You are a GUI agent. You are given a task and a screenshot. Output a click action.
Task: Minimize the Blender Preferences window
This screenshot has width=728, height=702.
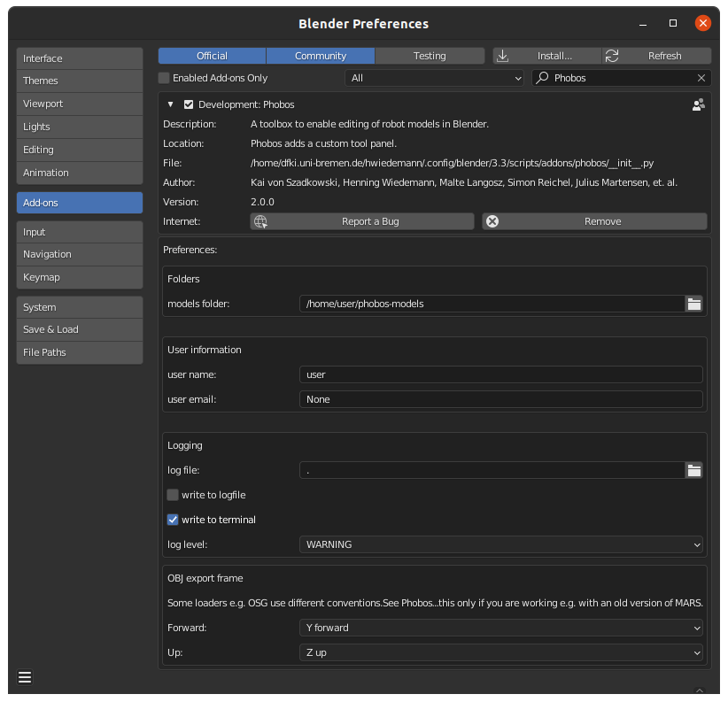point(643,24)
